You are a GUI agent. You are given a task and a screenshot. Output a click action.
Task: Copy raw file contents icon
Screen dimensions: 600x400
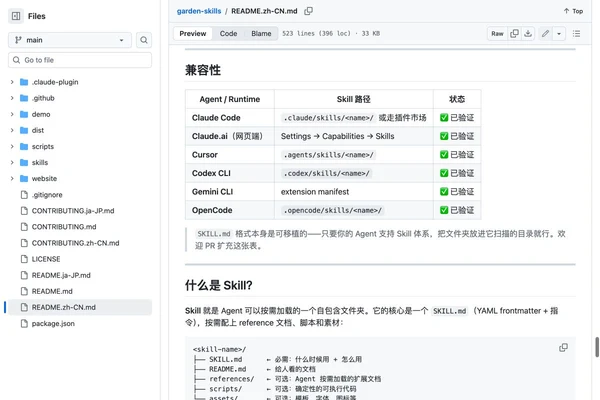tap(514, 34)
